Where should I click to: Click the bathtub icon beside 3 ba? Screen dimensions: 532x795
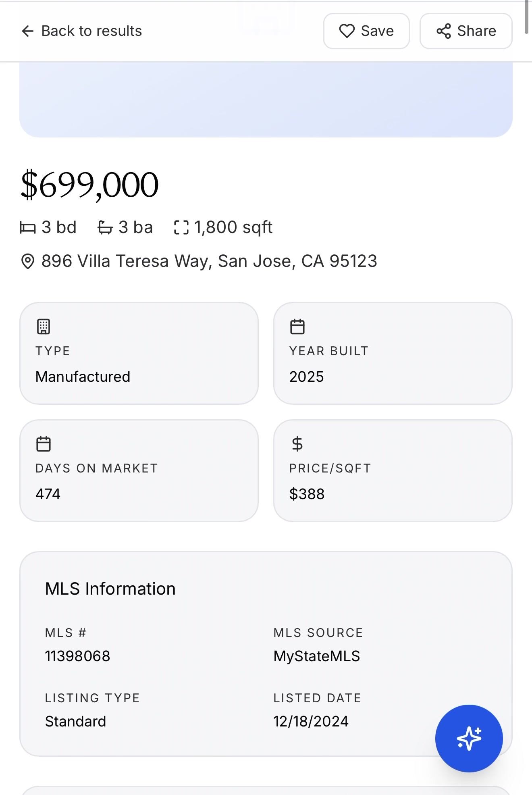click(x=105, y=228)
